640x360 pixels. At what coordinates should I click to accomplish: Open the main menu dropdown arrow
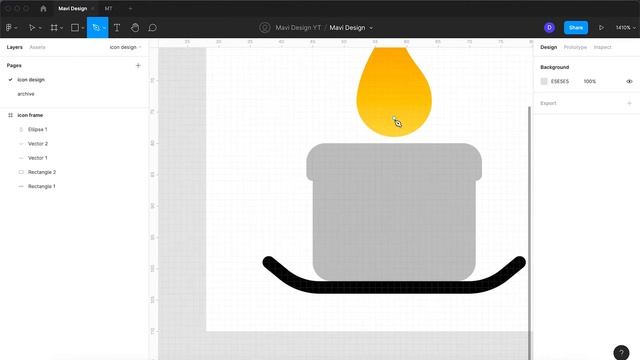point(16,28)
